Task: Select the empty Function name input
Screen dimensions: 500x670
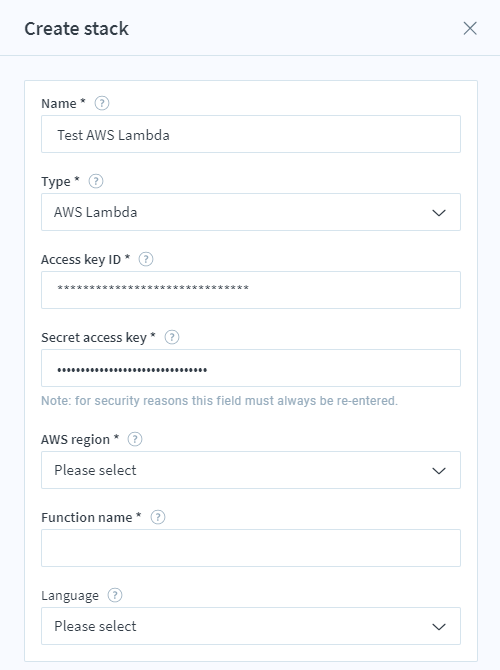Action: pos(251,548)
